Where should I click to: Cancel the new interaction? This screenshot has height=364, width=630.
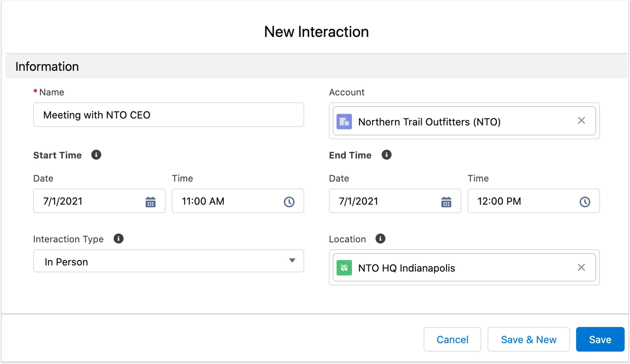coord(452,340)
